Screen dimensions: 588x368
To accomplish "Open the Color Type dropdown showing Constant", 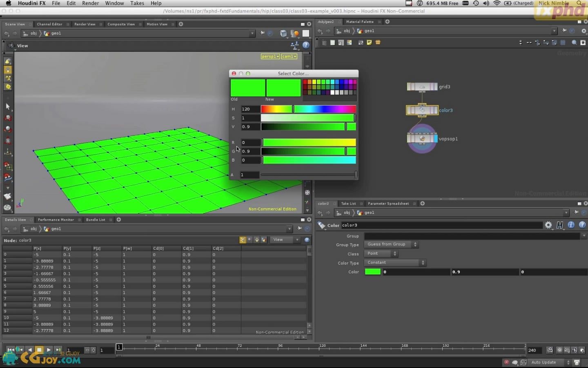I will click(395, 263).
